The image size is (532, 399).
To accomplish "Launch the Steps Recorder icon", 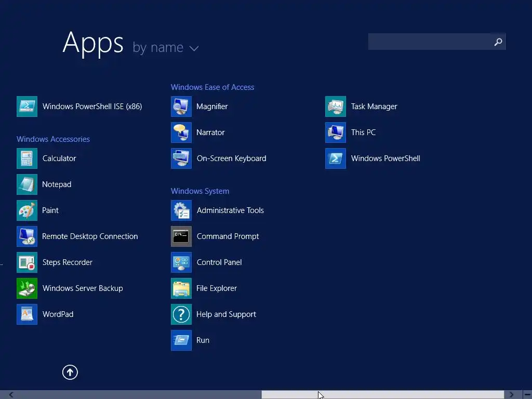I will point(27,262).
